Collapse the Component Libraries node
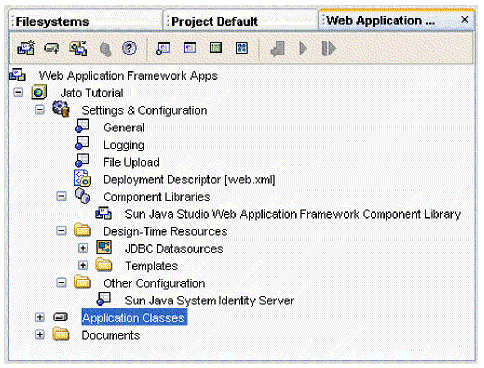 click(61, 196)
